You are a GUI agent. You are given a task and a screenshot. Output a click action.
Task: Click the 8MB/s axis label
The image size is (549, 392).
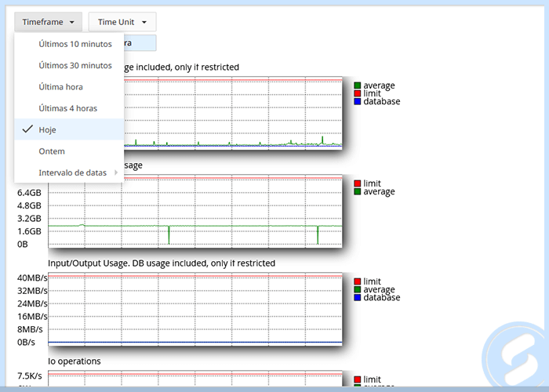coord(30,329)
